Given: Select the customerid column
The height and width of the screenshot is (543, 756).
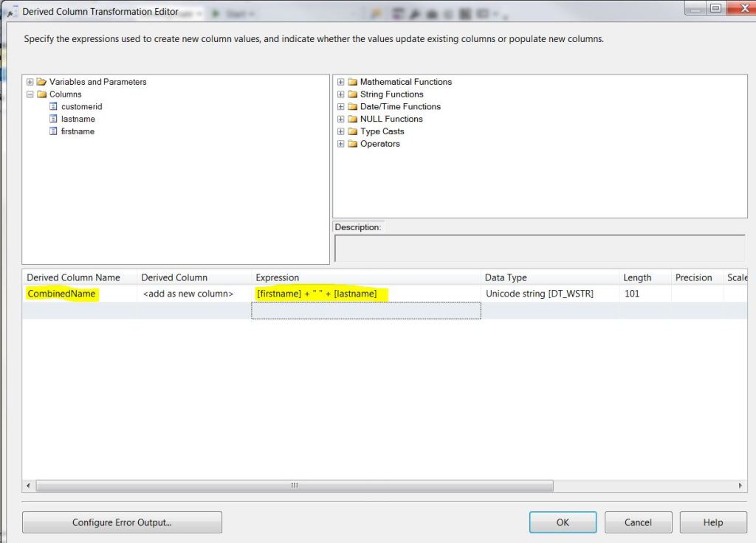Looking at the screenshot, I should 81,106.
